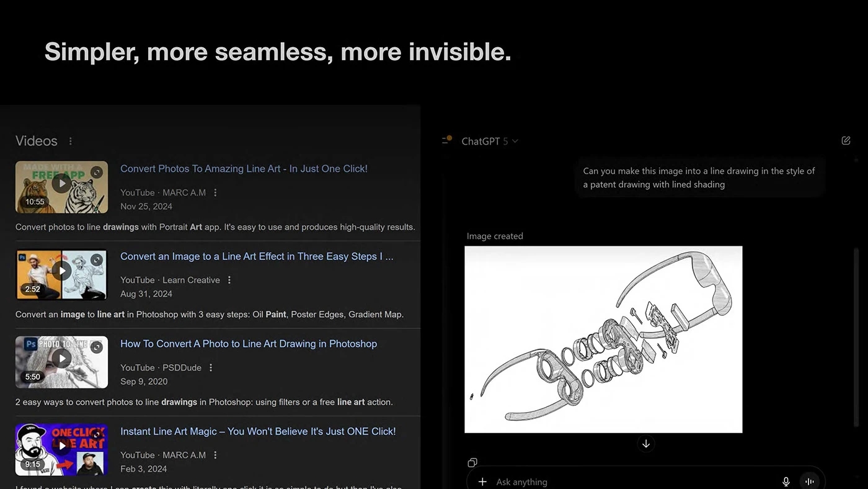
Task: Open 'How To Convert A Photo to Line Art Drawing' link
Action: click(x=249, y=344)
